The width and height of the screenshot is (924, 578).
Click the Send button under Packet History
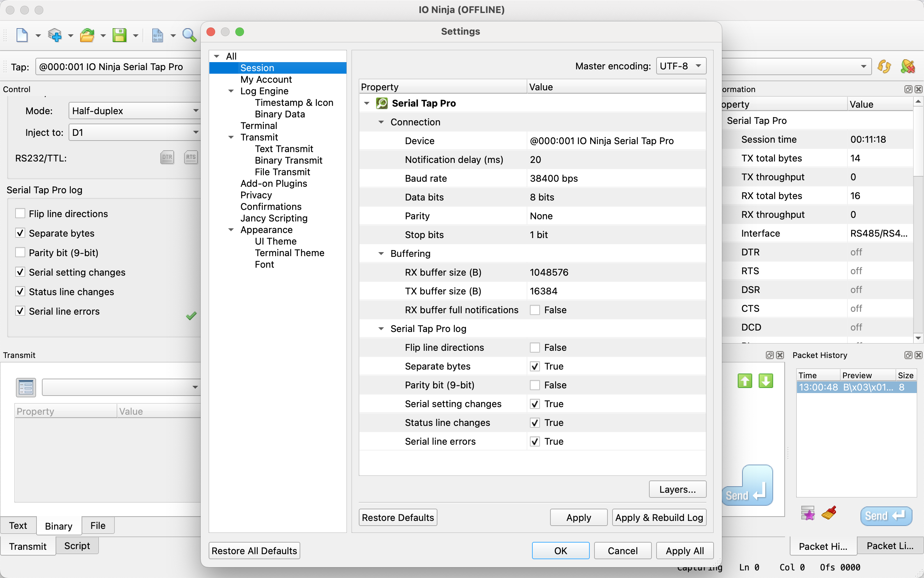(x=886, y=516)
